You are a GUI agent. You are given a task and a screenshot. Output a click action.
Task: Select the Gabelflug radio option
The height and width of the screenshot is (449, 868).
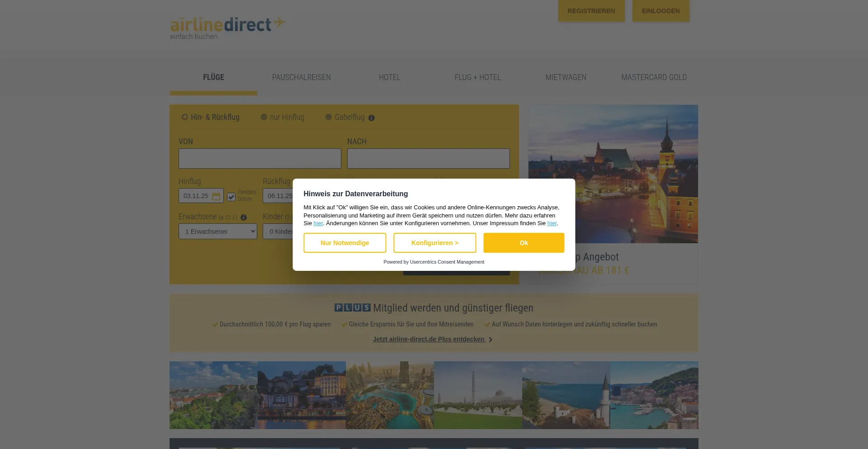coord(329,117)
